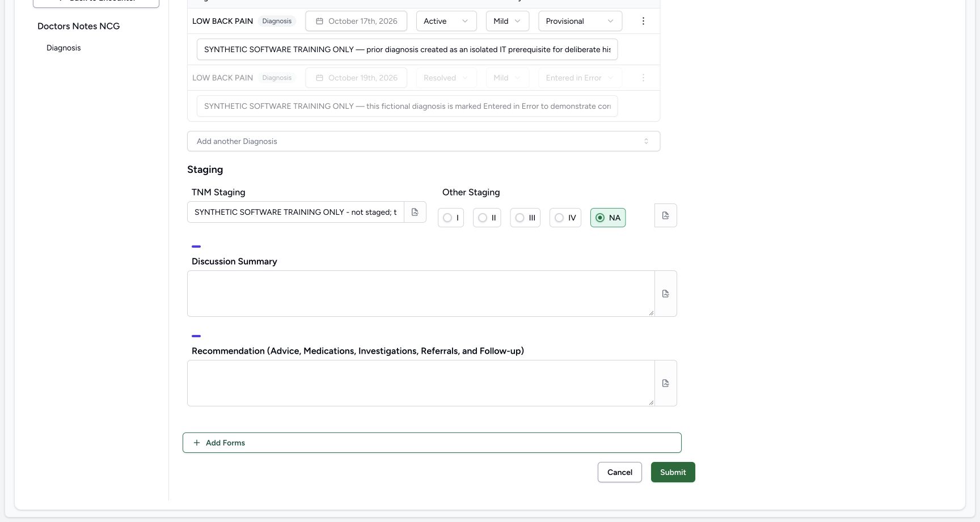Open the Entered in Error dropdown
The image size is (980, 522).
click(x=580, y=78)
